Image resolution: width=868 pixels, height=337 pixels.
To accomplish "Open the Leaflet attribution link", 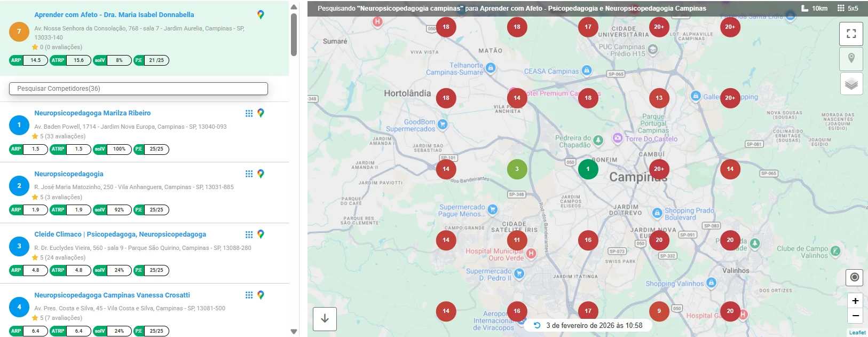I will 857,333.
